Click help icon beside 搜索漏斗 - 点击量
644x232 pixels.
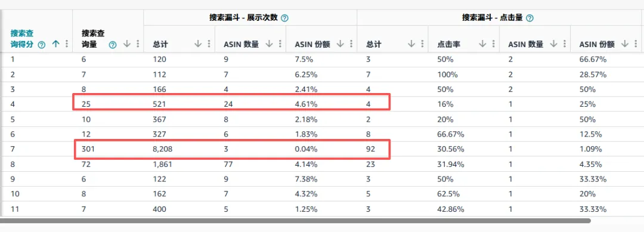(x=530, y=18)
